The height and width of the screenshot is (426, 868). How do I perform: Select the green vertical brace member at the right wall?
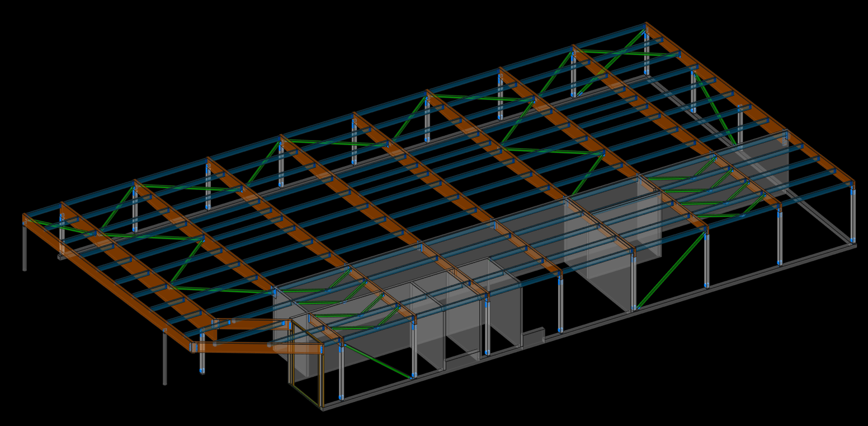pyautogui.click(x=671, y=269)
